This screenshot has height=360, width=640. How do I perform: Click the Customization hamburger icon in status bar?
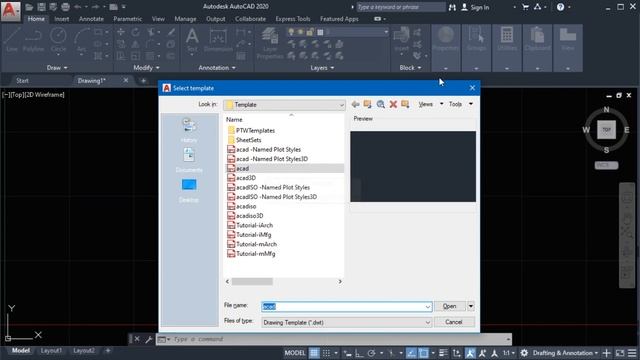632,353
